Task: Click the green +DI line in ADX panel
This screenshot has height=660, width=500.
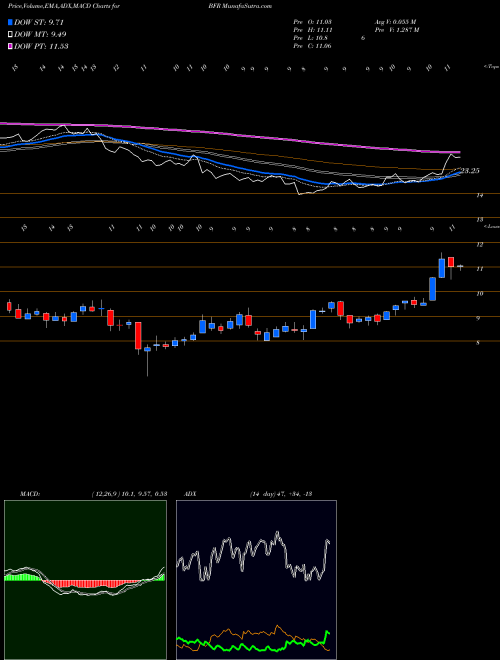Action: (253, 647)
